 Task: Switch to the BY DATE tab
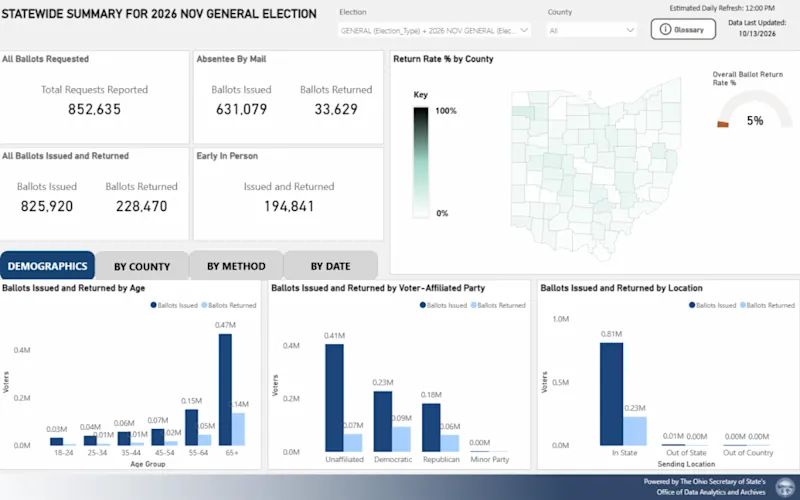pyautogui.click(x=331, y=266)
